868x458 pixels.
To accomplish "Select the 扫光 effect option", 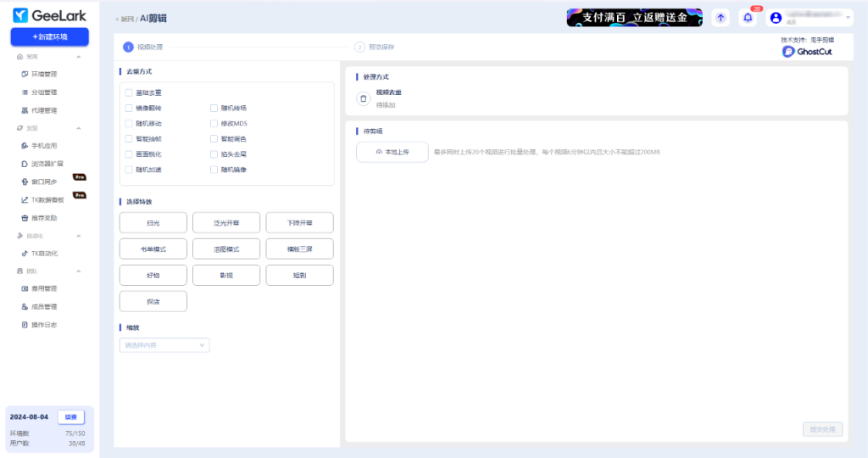I will pyautogui.click(x=153, y=223).
